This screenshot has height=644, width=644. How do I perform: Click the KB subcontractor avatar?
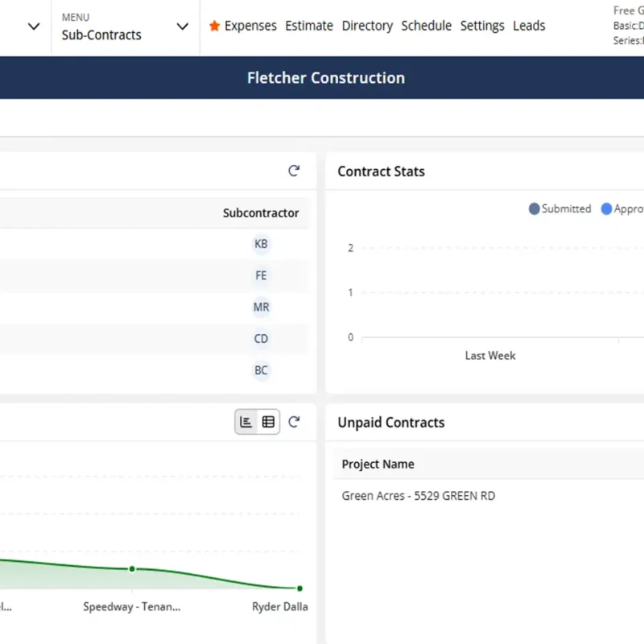pyautogui.click(x=261, y=244)
